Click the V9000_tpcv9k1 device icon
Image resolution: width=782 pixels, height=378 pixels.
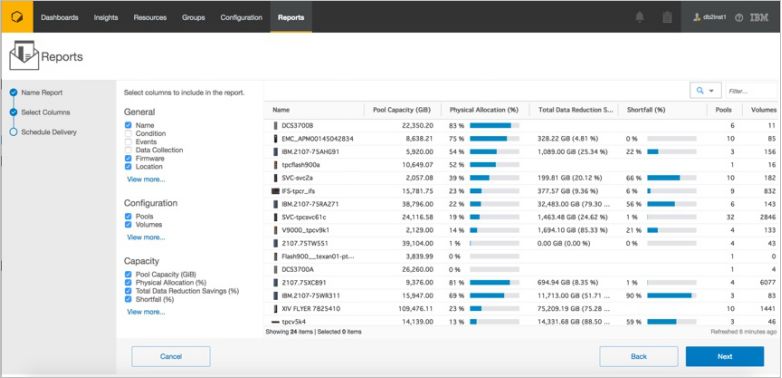[275, 230]
